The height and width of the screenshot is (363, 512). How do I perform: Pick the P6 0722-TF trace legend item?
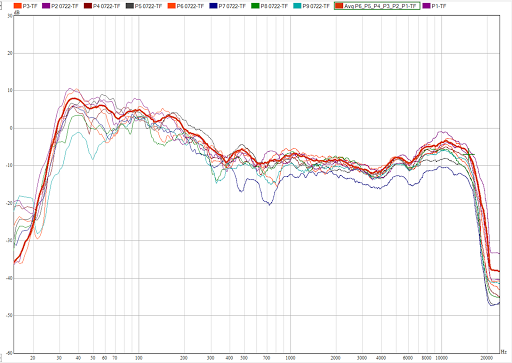coord(186,6)
